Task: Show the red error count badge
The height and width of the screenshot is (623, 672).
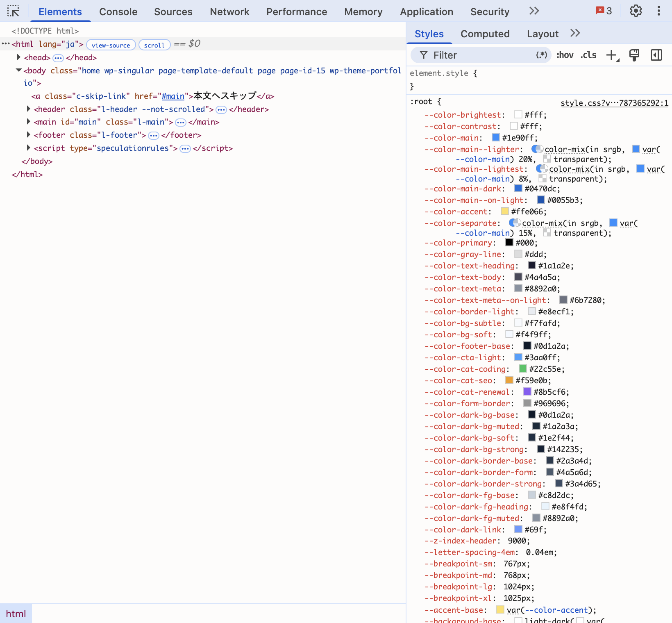Action: click(x=604, y=11)
